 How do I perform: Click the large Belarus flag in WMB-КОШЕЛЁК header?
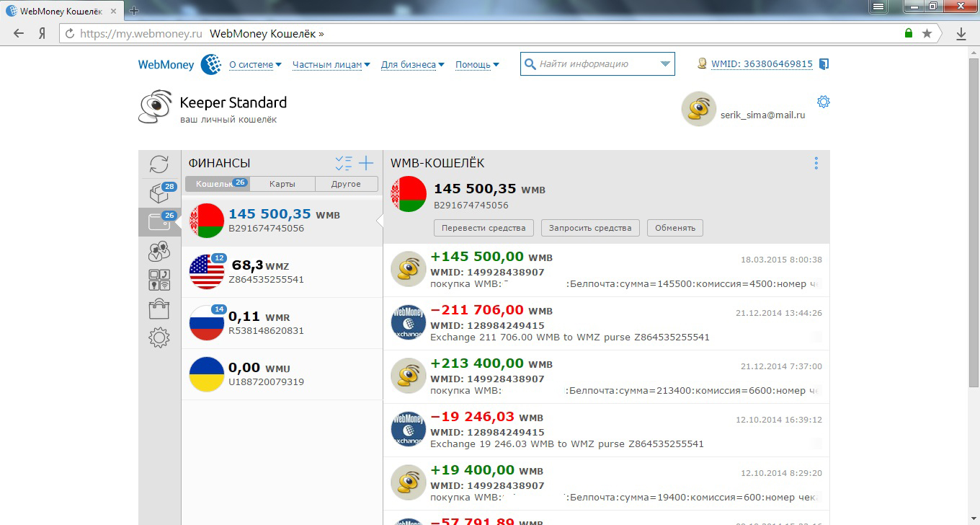[x=409, y=194]
